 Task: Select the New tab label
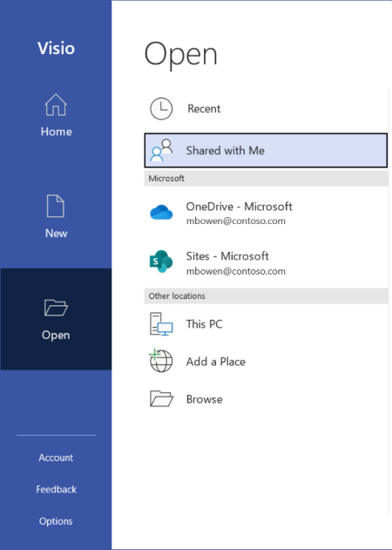coord(56,234)
